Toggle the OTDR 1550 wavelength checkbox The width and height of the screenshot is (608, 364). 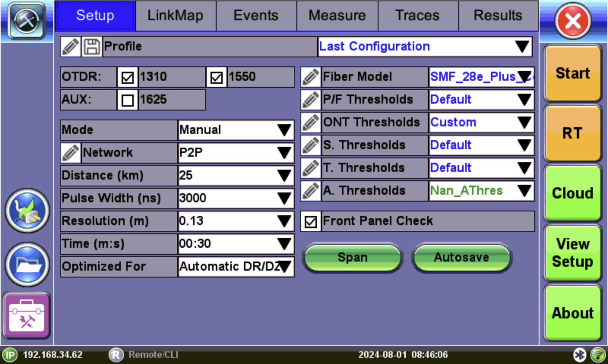pos(216,77)
